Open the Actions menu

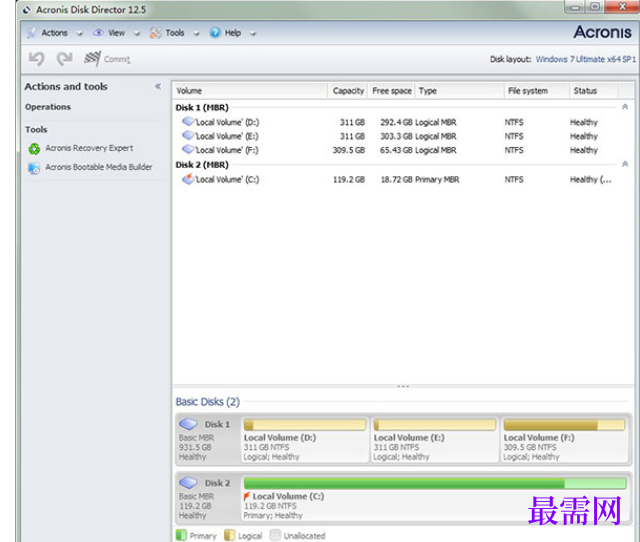[55, 33]
